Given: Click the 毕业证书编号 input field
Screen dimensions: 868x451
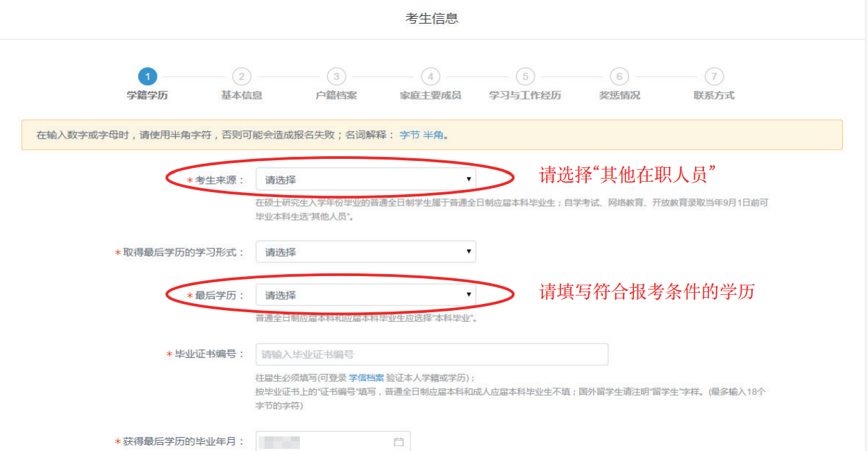Looking at the screenshot, I should pyautogui.click(x=433, y=354).
